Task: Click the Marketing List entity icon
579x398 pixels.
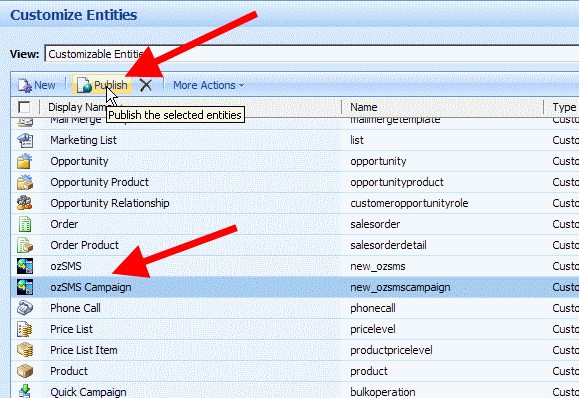Action: coord(25,140)
